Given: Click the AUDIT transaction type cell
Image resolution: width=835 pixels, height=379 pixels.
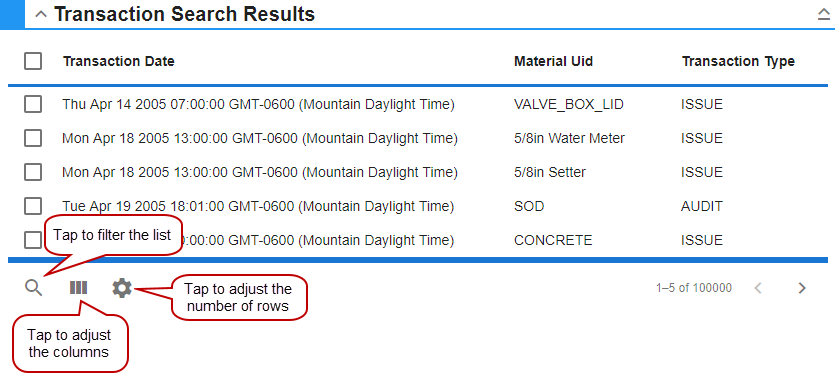Looking at the screenshot, I should (702, 206).
